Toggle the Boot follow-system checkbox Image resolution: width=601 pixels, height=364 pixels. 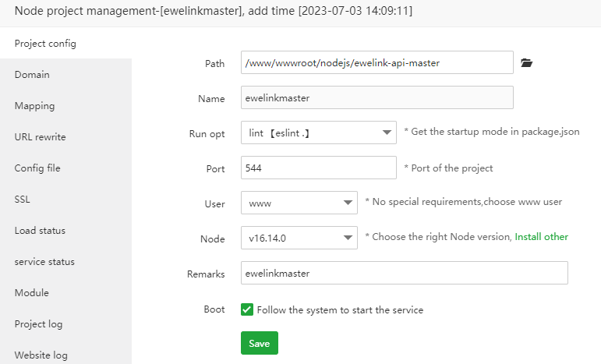247,309
